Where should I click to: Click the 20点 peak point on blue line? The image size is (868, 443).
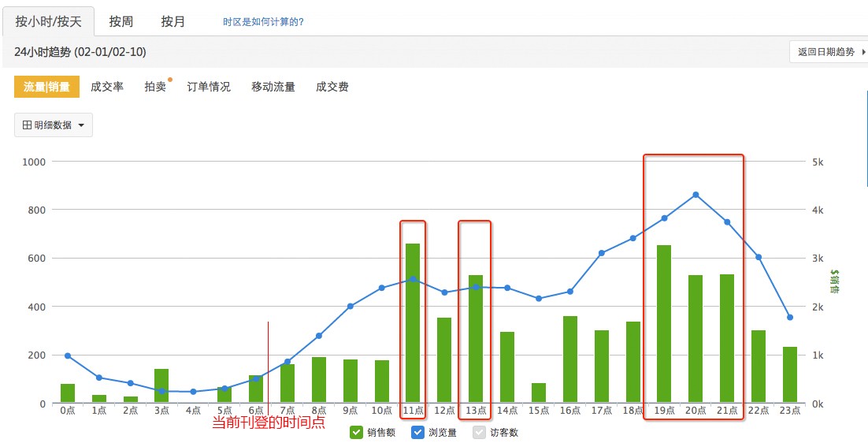[696, 195]
